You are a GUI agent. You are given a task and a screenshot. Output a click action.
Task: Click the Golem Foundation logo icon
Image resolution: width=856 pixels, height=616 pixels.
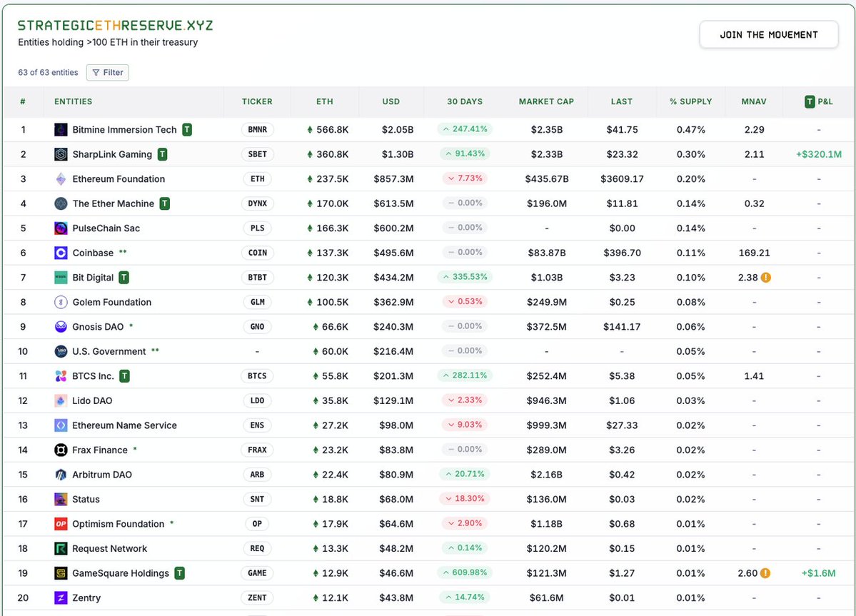[x=61, y=302]
